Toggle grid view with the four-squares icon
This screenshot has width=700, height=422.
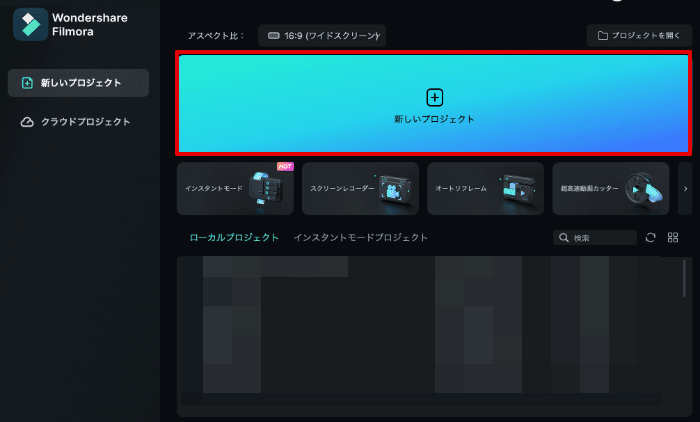coord(673,238)
